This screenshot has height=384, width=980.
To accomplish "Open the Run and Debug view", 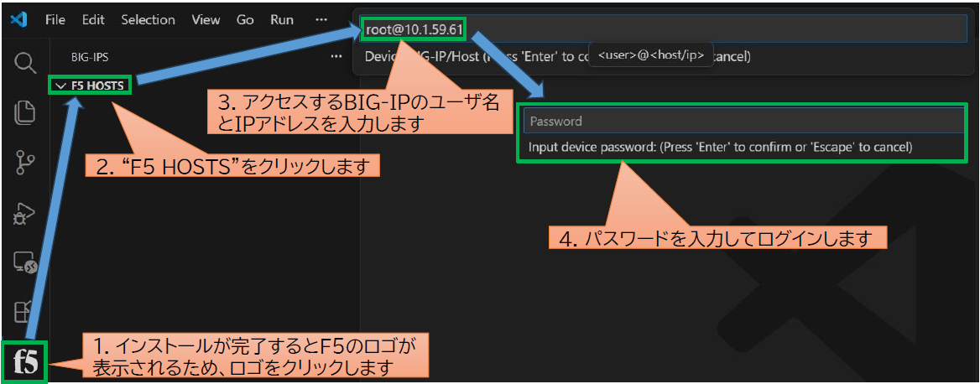I will [x=24, y=213].
